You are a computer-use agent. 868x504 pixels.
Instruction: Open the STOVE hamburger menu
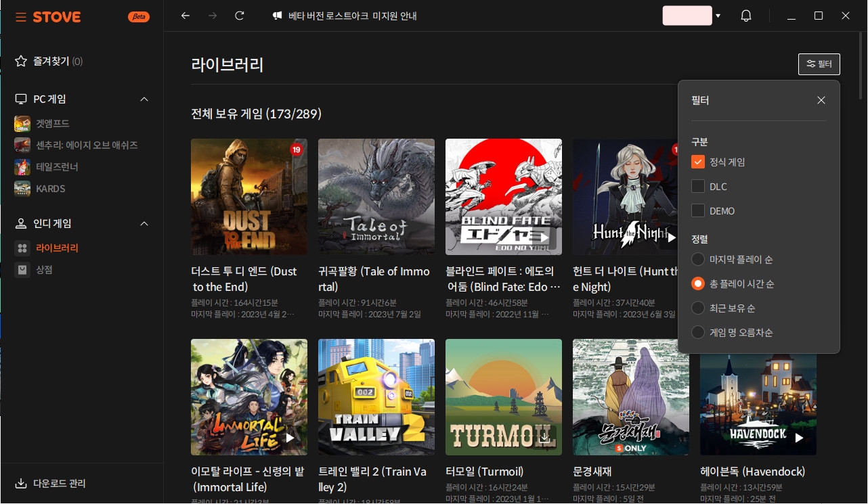click(21, 17)
